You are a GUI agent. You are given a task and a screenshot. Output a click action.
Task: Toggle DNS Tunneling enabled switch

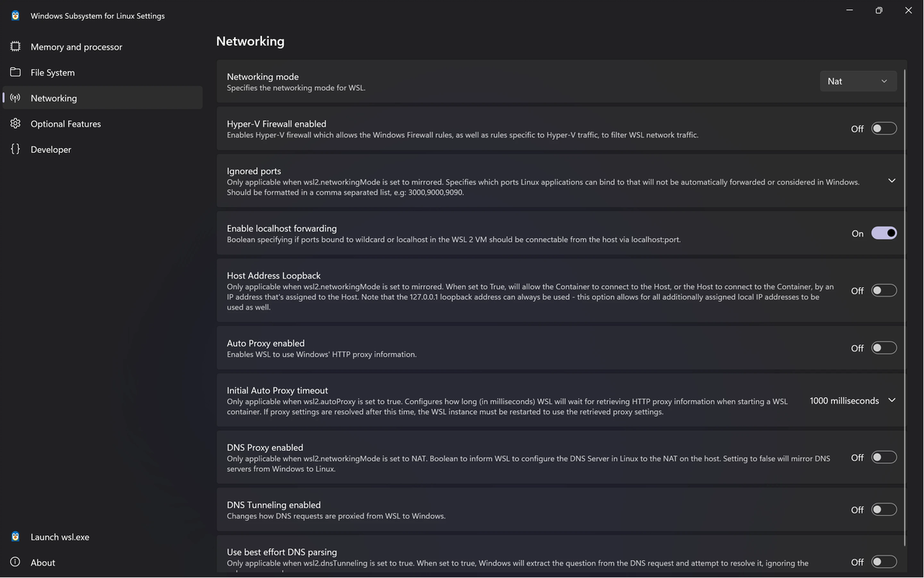(884, 510)
